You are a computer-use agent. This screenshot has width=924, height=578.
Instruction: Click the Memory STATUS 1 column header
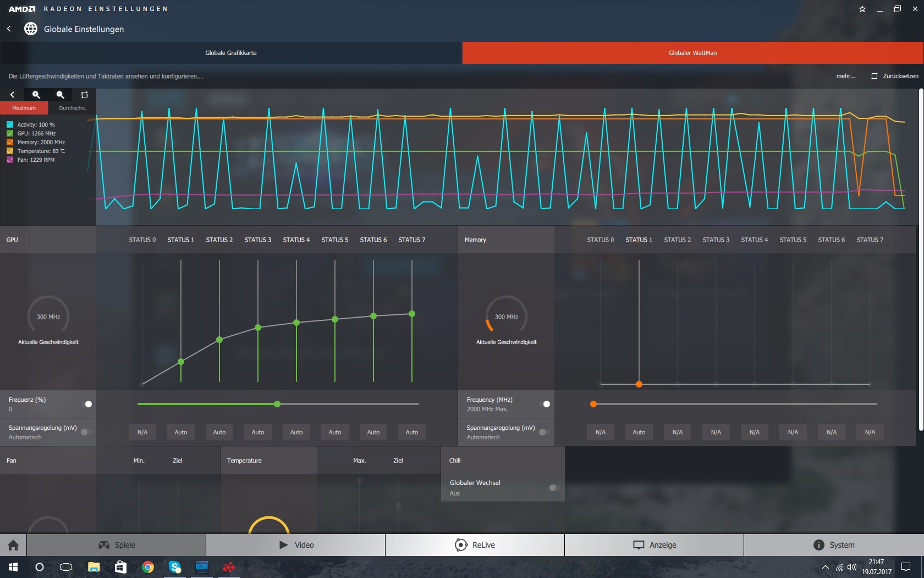tap(639, 240)
